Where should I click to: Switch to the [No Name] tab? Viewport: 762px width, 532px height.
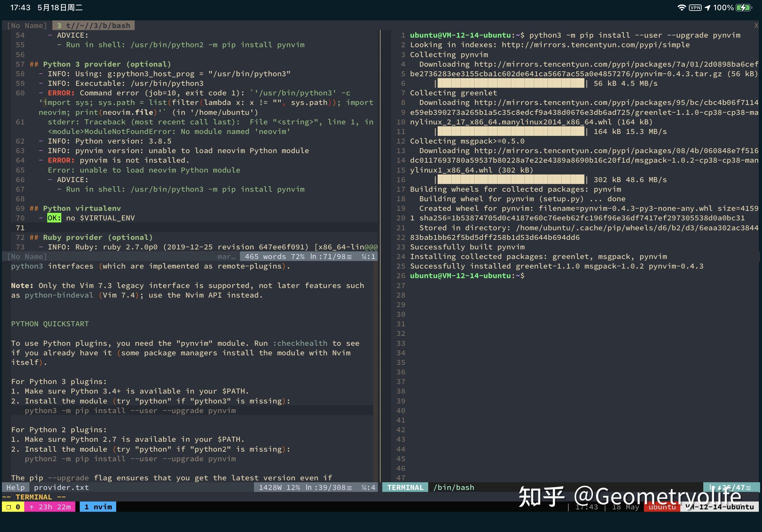click(27, 26)
